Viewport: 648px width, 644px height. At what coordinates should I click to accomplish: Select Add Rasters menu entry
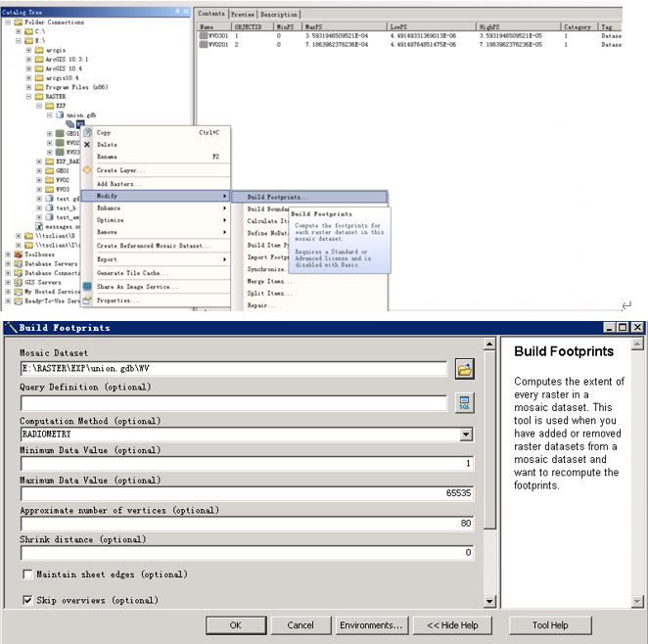pyautogui.click(x=156, y=184)
